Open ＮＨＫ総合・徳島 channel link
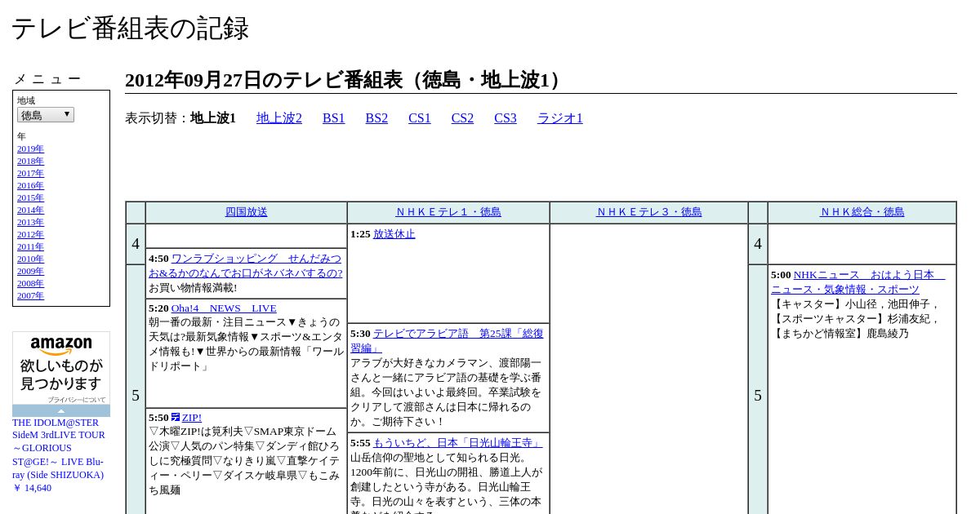This screenshot has width=980, height=514. click(x=862, y=212)
